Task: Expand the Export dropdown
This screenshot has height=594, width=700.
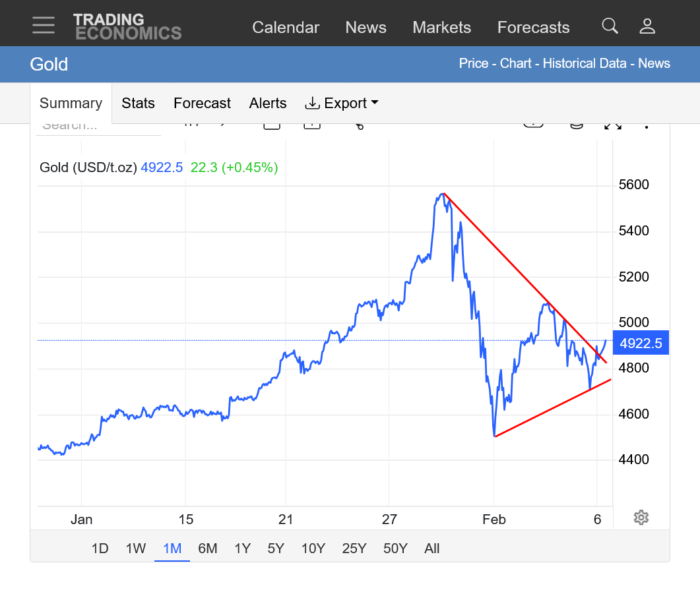Action: pyautogui.click(x=342, y=104)
